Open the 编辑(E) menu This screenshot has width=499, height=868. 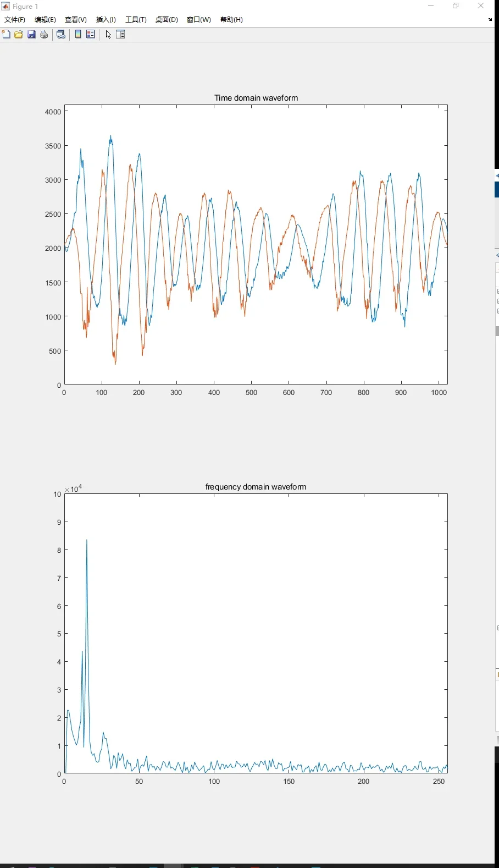point(45,20)
